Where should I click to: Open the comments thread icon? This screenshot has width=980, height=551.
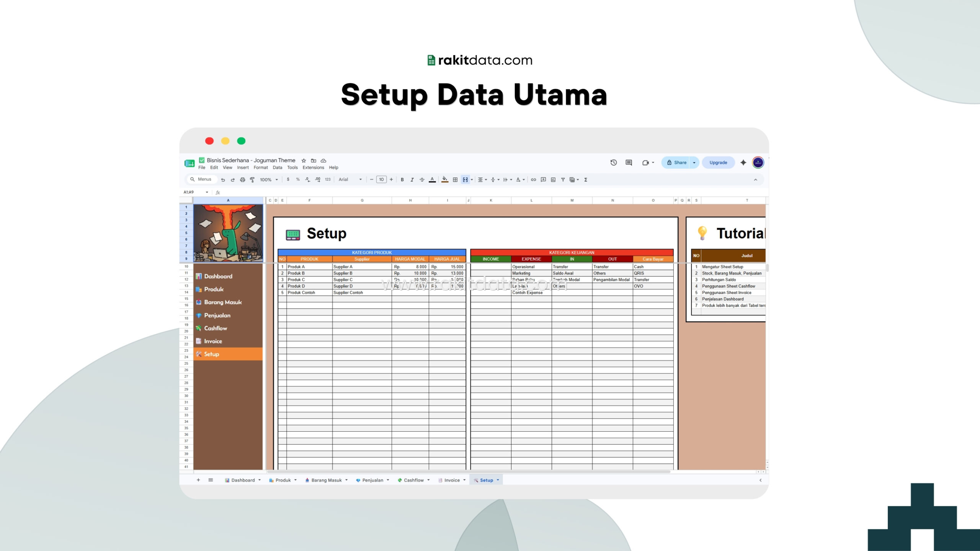coord(629,163)
